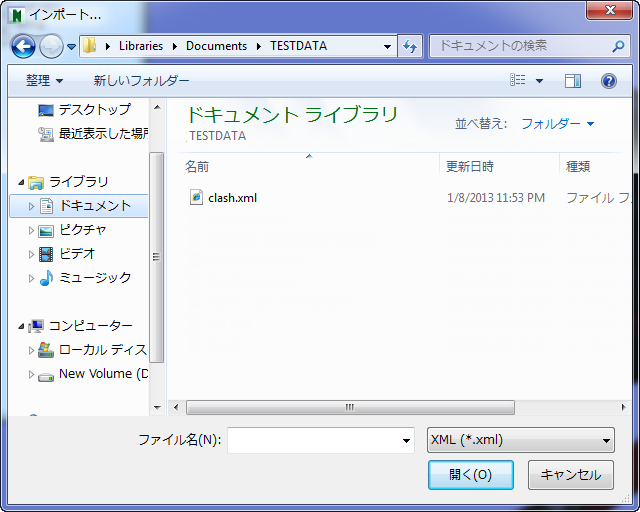Click the search magnifier icon
640x512 pixels.
pyautogui.click(x=618, y=46)
